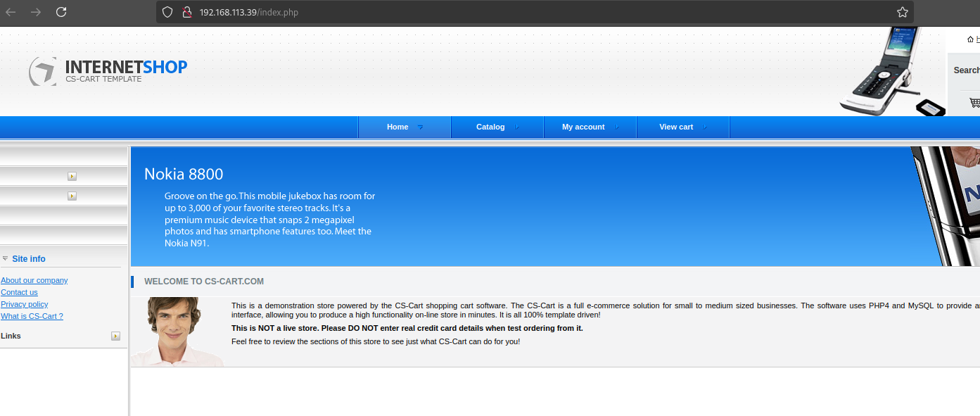Click the browser forward arrow
The width and height of the screenshot is (980, 416).
tap(36, 12)
